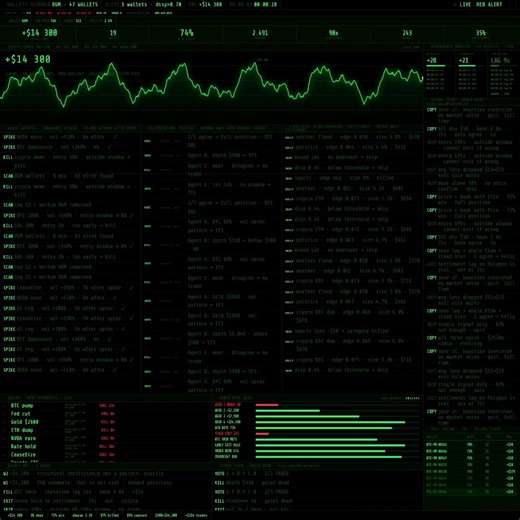Click the red STARK COST progress bar
Image resolution: width=520 pixels, height=520 pixels.
click(262, 434)
